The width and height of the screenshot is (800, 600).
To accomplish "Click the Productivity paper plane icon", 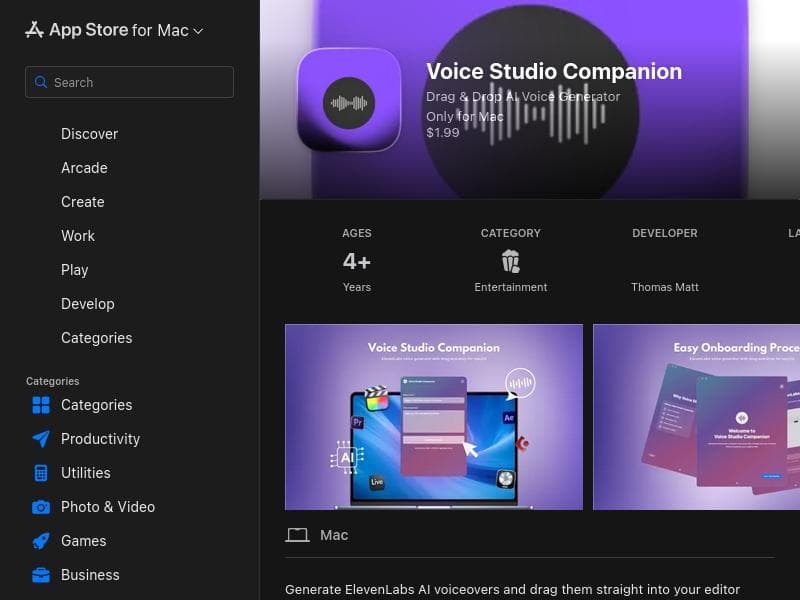I will pos(41,439).
